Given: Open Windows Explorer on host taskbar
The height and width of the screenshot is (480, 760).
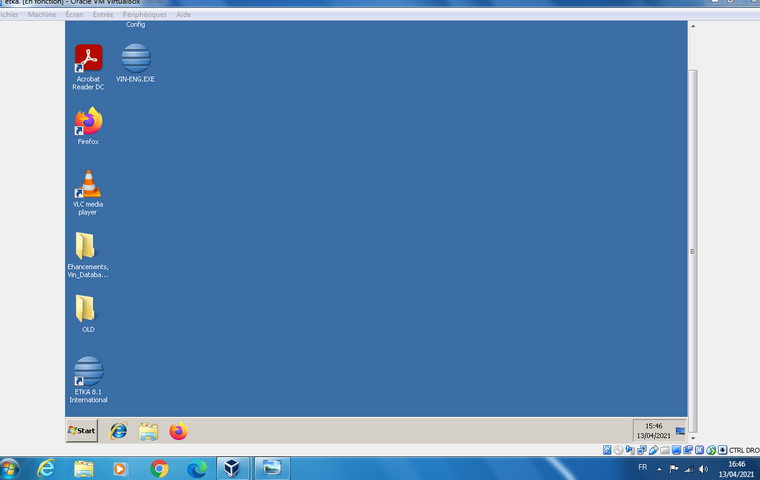Looking at the screenshot, I should pos(83,468).
